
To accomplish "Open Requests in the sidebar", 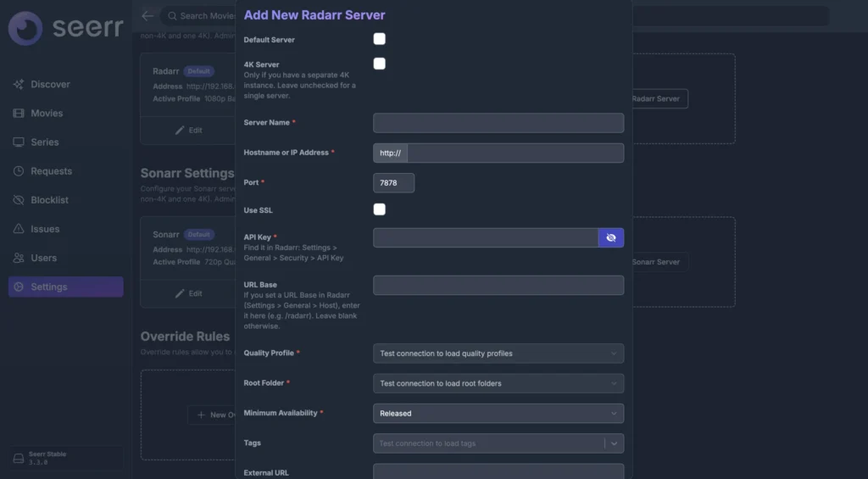I will coord(66,171).
